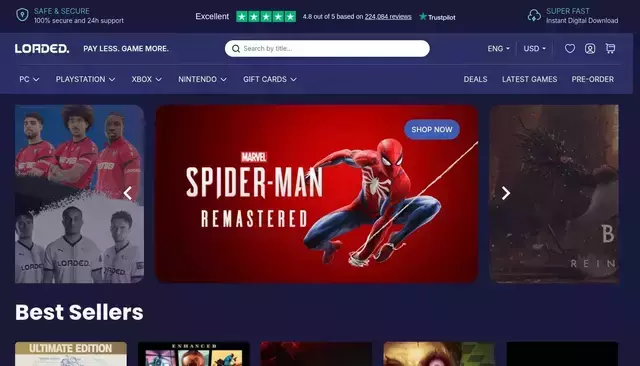Open the Spider-Man Remastered banner
The image size is (640, 366).
point(317,194)
